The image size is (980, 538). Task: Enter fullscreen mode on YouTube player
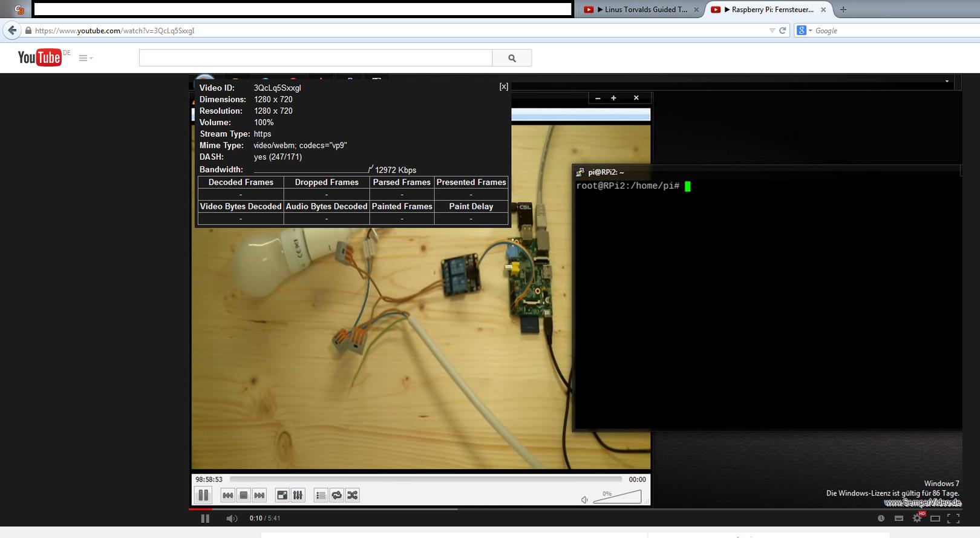(953, 519)
